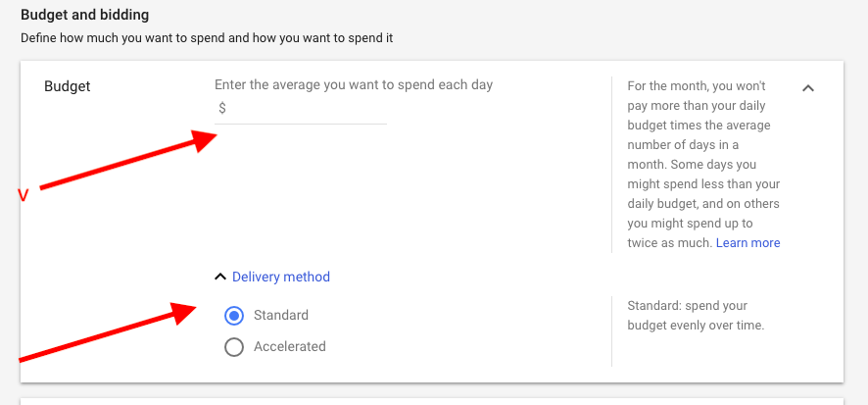
Task: Open the Learn more link
Action: [747, 242]
